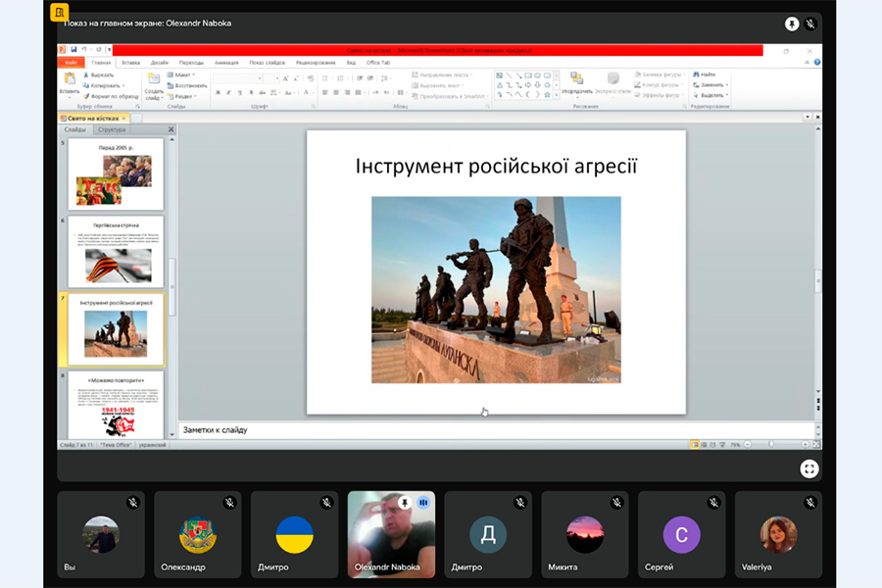Click the fullscreen icon below the presentation
The height and width of the screenshot is (588, 882).
pos(808,468)
